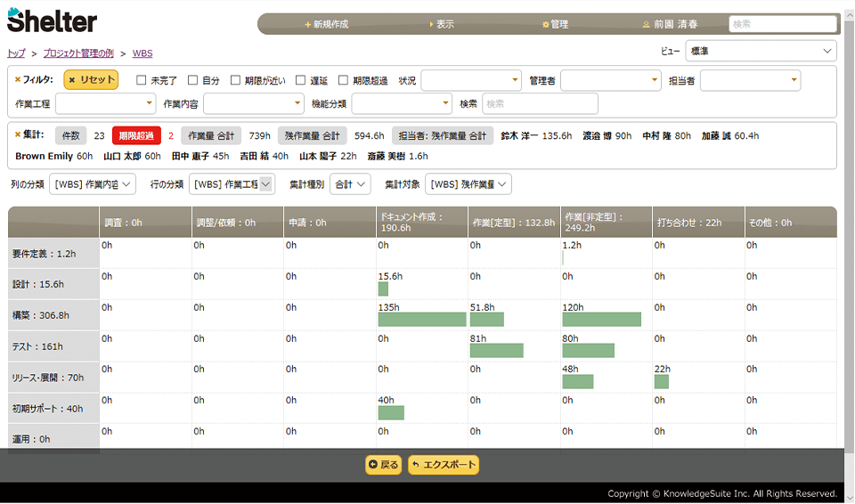Follow the プロジェクト管理の例 breadcrumb link
This screenshot has height=504, width=855.
(x=78, y=53)
